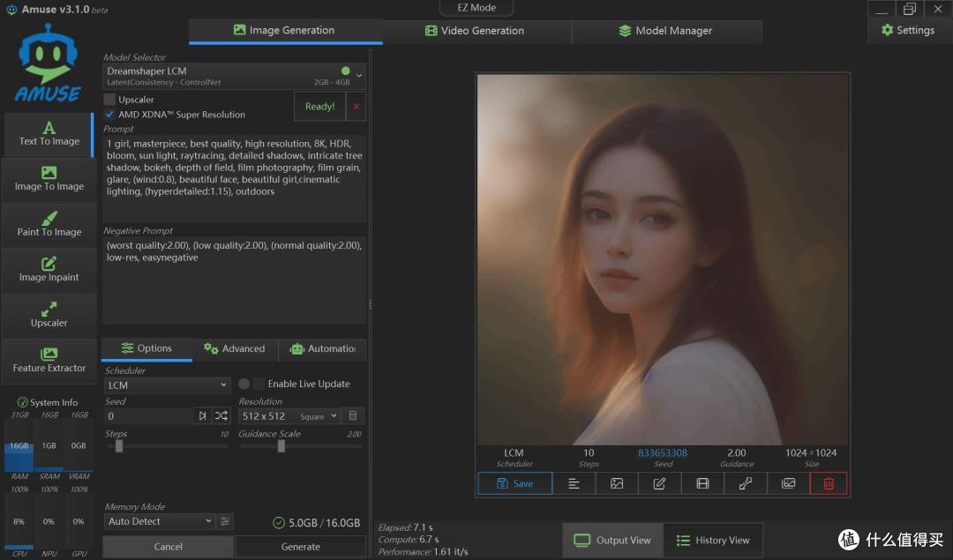The image size is (953, 560).
Task: Open memory mode settings sliders icon
Action: coord(225,522)
